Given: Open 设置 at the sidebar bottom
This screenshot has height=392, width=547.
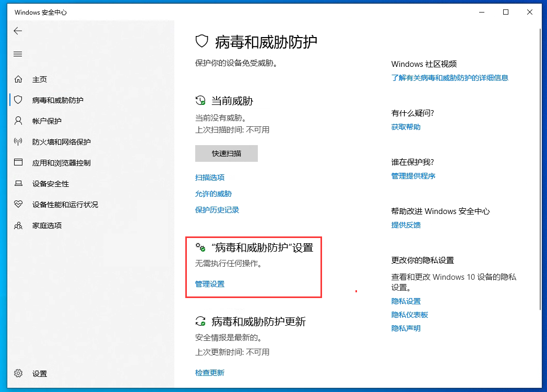Looking at the screenshot, I should 40,374.
